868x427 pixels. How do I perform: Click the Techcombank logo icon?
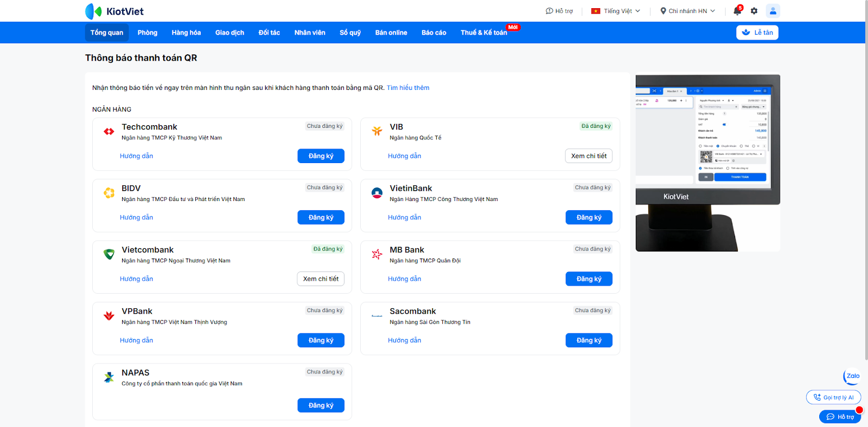(x=109, y=132)
